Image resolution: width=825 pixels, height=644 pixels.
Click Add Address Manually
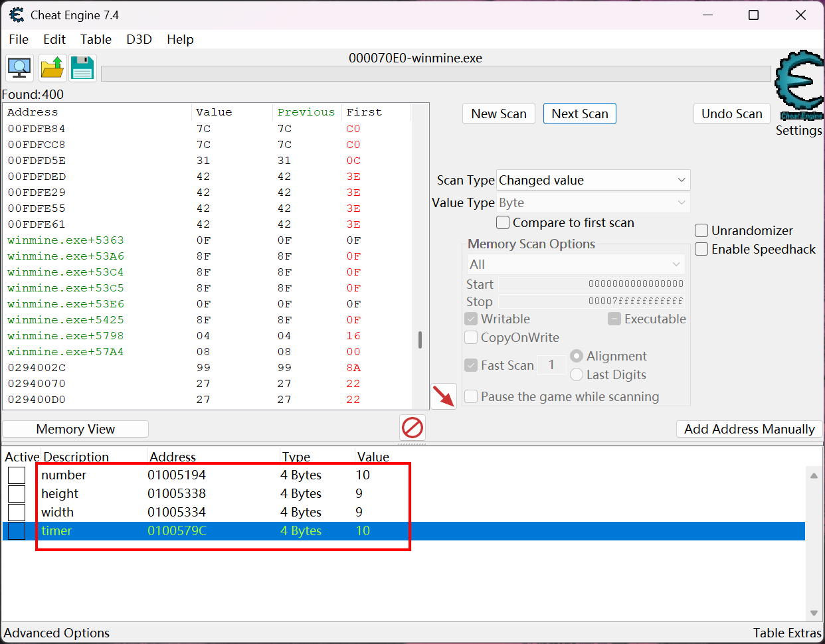pos(749,429)
